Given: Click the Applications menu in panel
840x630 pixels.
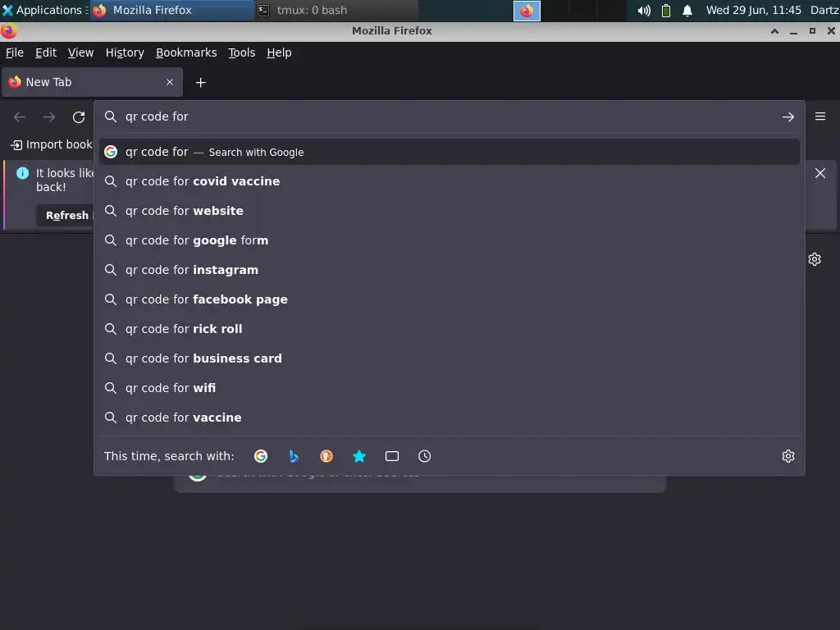Looking at the screenshot, I should [44, 10].
